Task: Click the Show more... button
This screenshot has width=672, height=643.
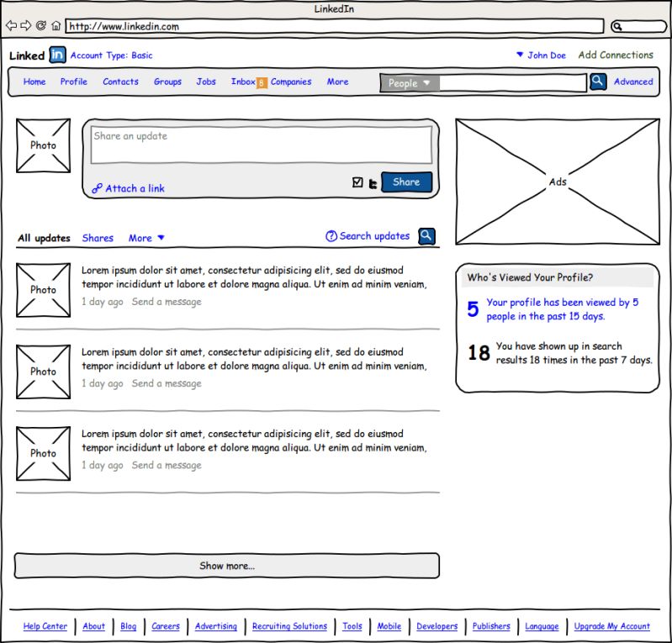Action: pos(227,566)
